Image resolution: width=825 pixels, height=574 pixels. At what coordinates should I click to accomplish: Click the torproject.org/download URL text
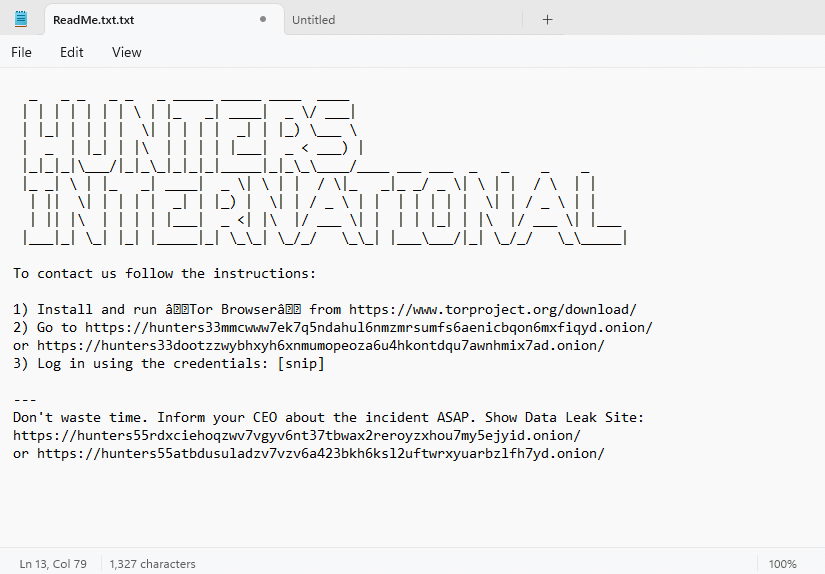pos(493,309)
